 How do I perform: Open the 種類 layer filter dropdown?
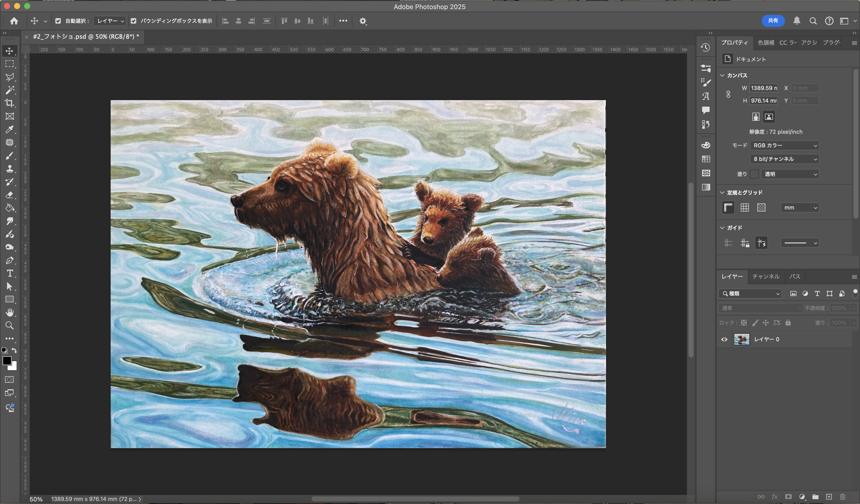(x=750, y=293)
